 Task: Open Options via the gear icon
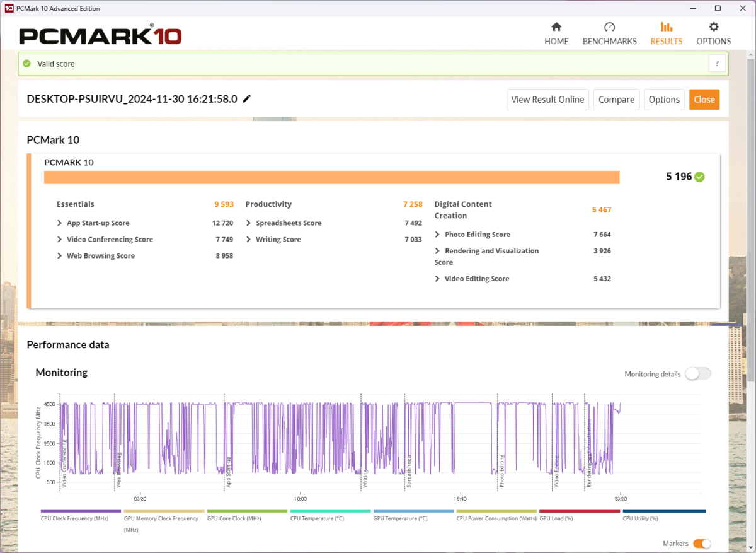tap(713, 27)
